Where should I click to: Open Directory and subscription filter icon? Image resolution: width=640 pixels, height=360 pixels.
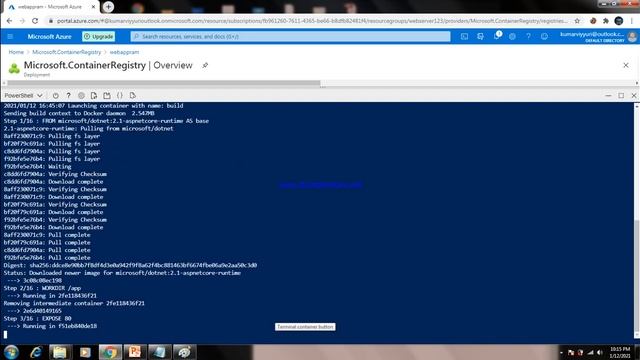pyautogui.click(x=480, y=37)
